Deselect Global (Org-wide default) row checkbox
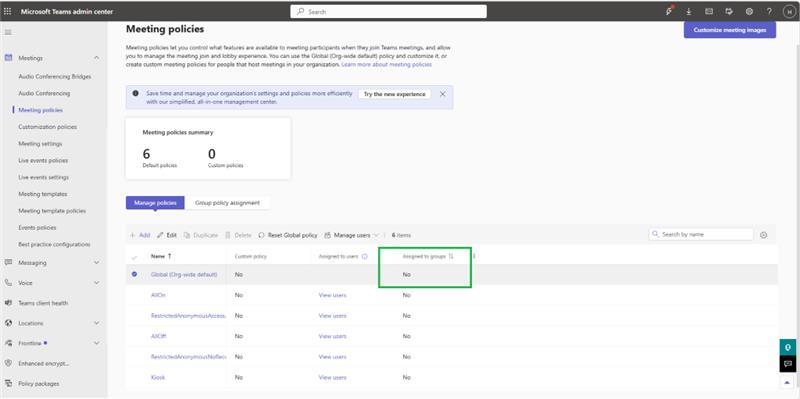 point(134,274)
